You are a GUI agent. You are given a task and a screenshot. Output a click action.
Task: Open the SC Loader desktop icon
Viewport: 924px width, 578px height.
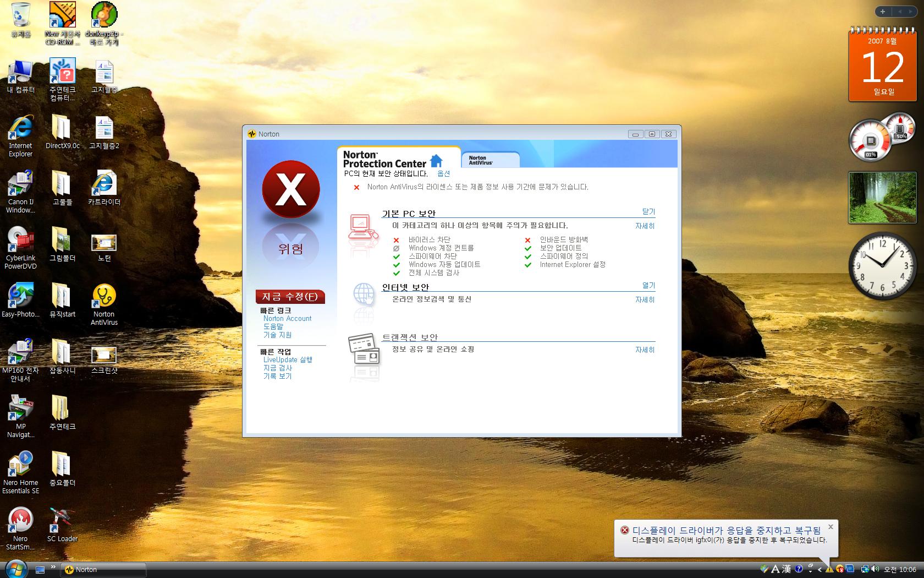[x=62, y=525]
